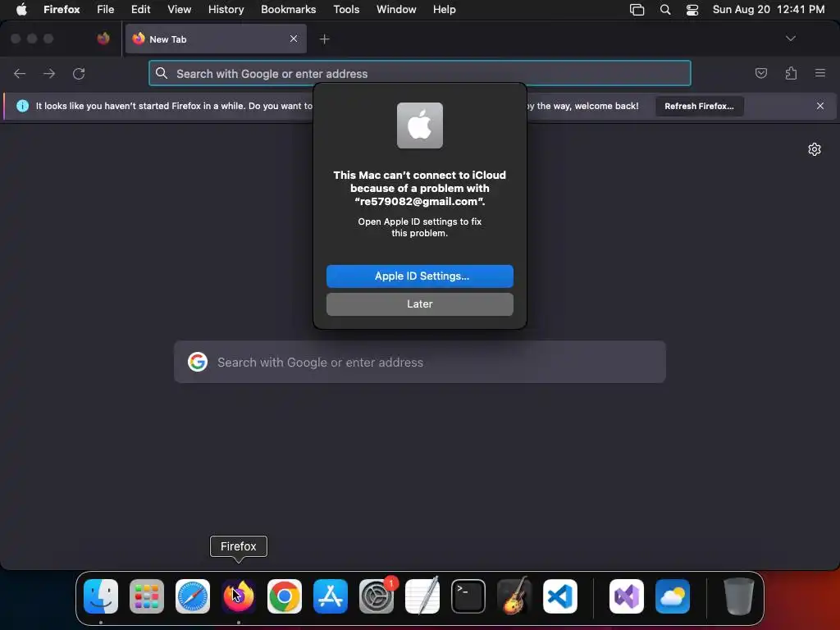
Task: Open the Tools menu
Action: coord(346,10)
